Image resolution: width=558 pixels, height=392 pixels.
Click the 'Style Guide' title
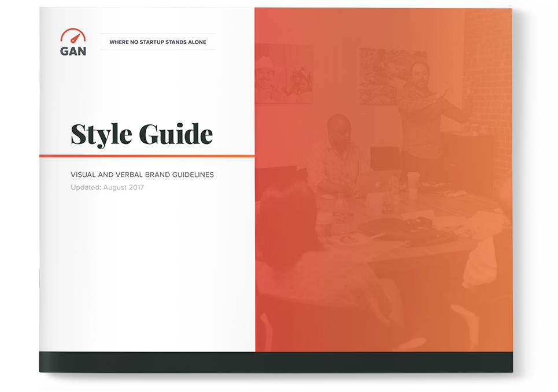point(142,135)
